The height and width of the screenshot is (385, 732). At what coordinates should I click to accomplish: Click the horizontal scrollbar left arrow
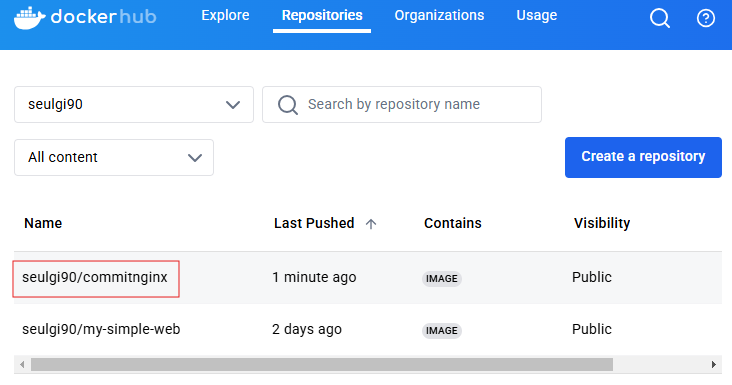pos(22,364)
